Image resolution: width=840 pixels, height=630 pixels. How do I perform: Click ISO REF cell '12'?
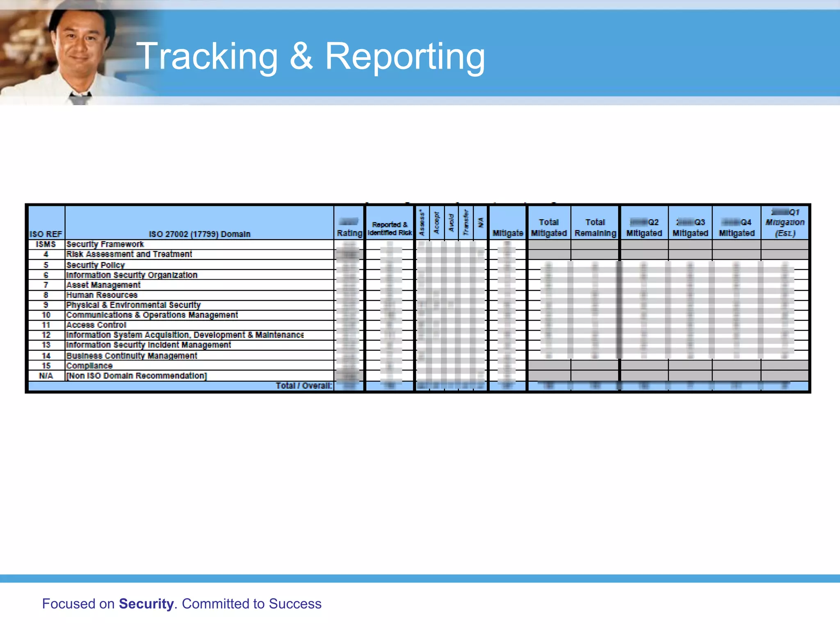coord(46,335)
